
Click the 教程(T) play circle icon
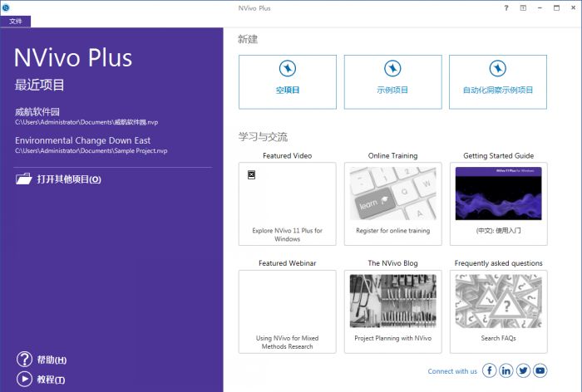pyautogui.click(x=24, y=379)
